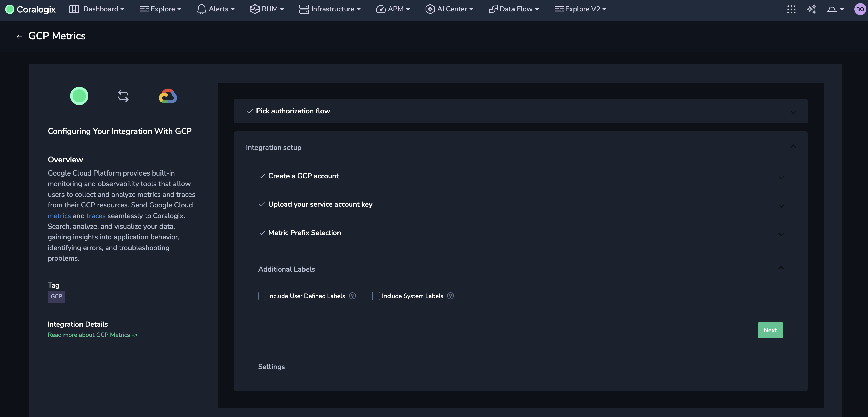Click the Integration Details heading
Viewport: 868px width, 417px height.
(x=78, y=324)
